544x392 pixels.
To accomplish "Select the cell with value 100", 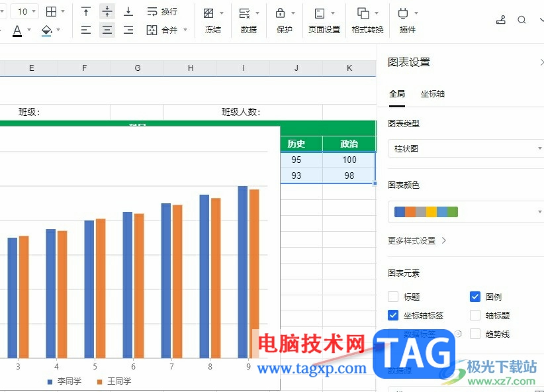I will (349, 160).
